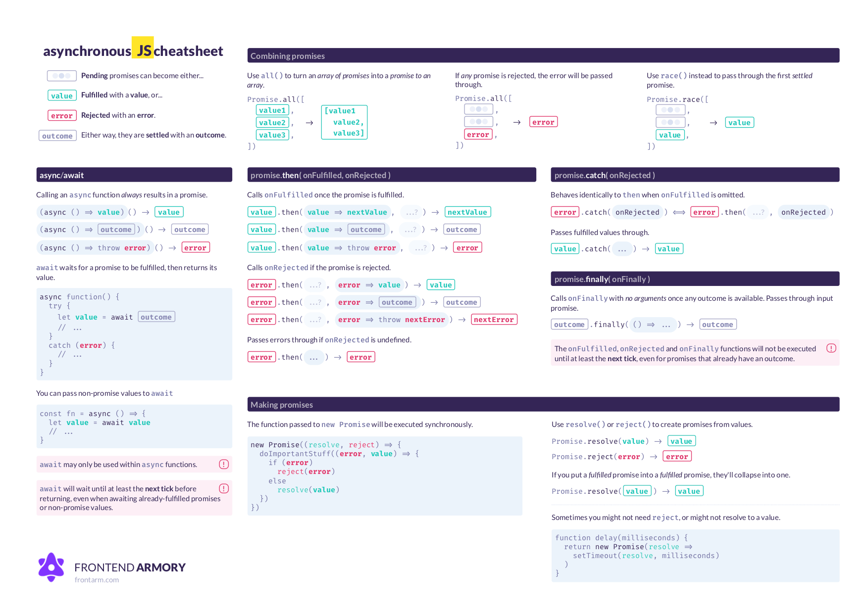Click the highlighted JS badge in the title
The width and height of the screenshot is (868, 613).
pyautogui.click(x=143, y=50)
